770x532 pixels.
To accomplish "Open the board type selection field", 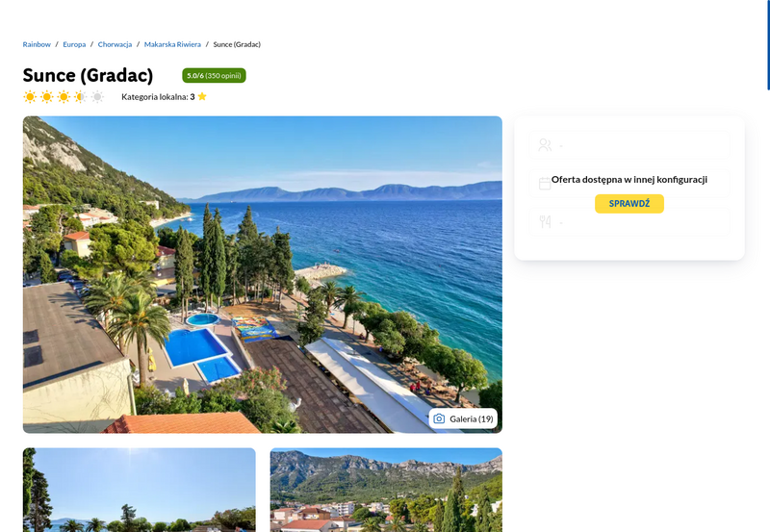I will point(629,222).
